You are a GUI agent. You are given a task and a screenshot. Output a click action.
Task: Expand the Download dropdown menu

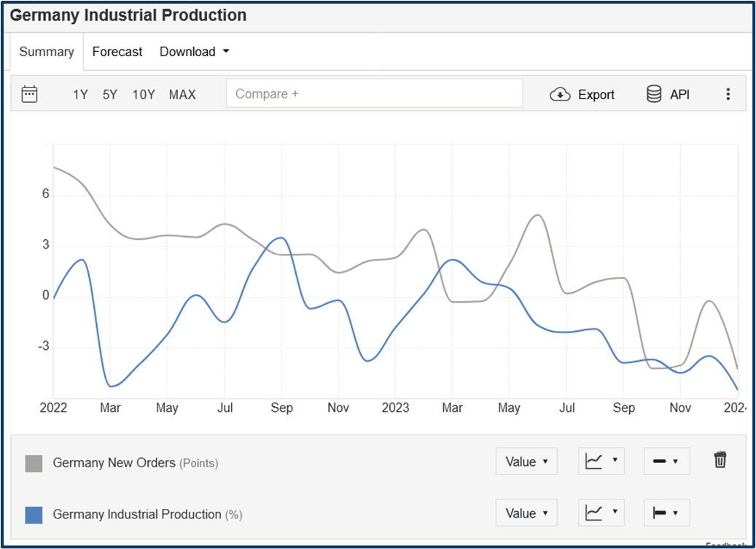coord(195,52)
